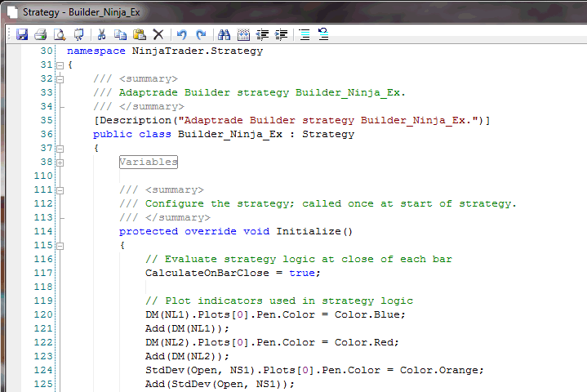This screenshot has height=392, width=587.
Task: Open Print Preview from toolbar
Action: point(60,34)
